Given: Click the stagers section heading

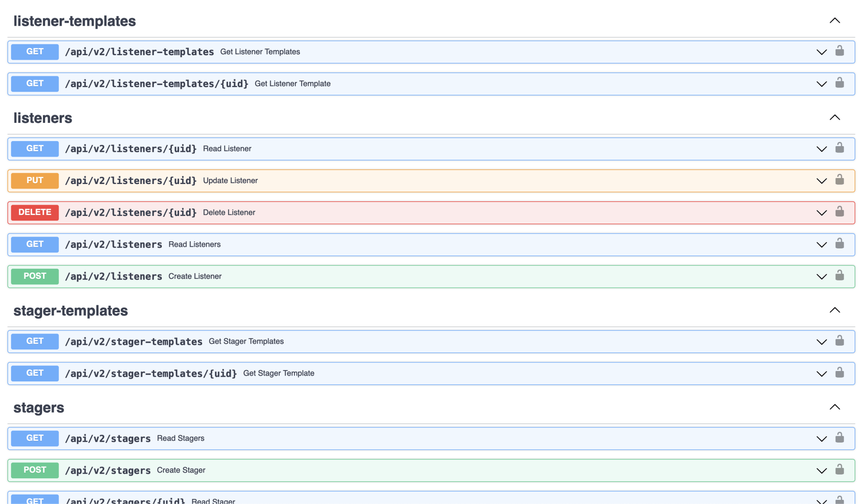Looking at the screenshot, I should [39, 408].
